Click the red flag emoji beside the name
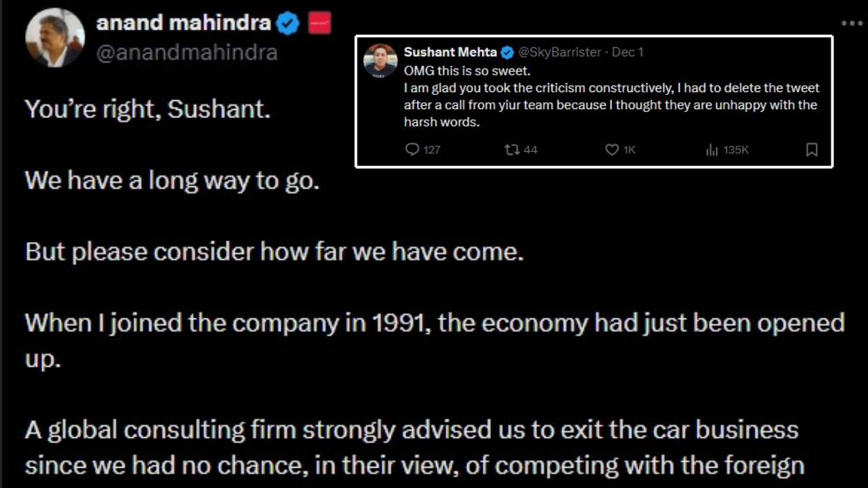 click(x=319, y=22)
